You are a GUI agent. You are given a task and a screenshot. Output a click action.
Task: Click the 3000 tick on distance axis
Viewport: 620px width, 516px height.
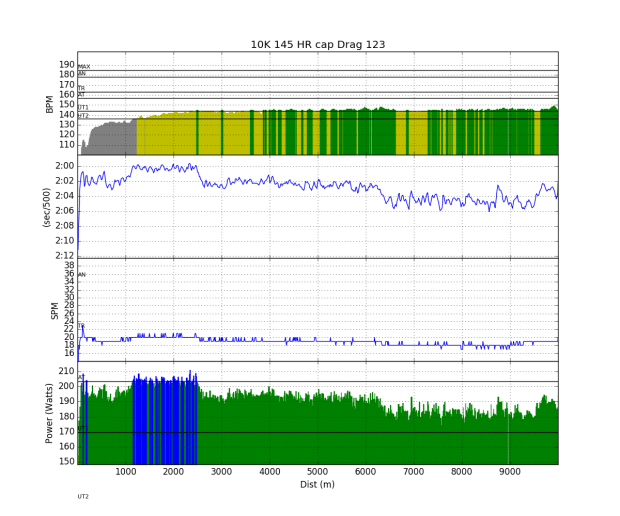tap(221, 472)
